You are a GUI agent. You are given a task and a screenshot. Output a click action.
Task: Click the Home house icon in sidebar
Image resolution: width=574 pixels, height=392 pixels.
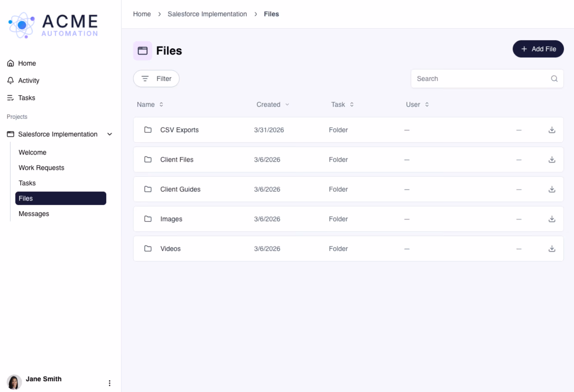(x=10, y=63)
